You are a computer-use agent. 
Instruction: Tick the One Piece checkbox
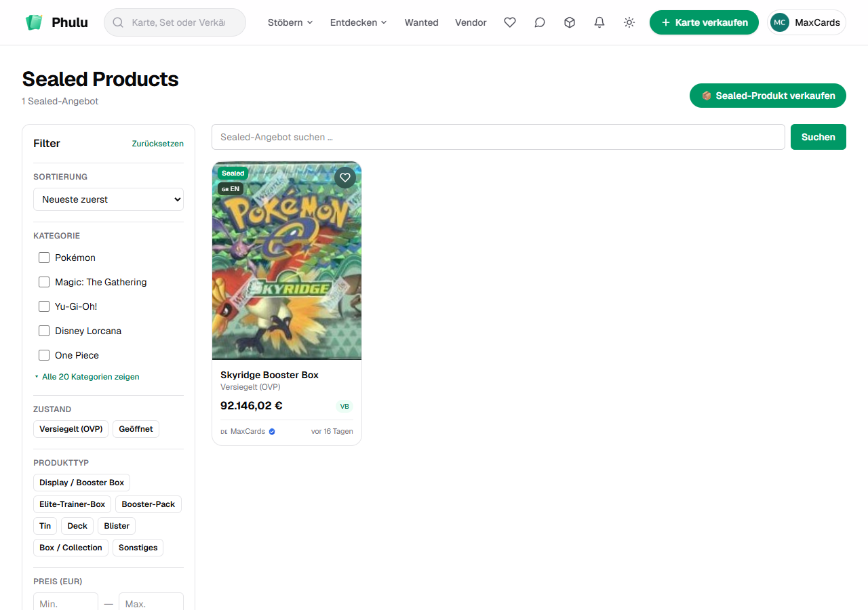tap(44, 355)
